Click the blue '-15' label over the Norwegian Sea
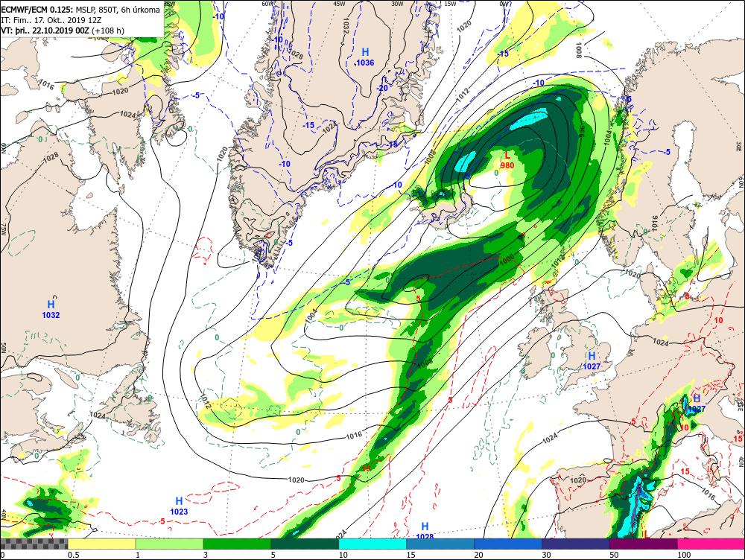This screenshot has width=745, height=560. click(x=503, y=54)
